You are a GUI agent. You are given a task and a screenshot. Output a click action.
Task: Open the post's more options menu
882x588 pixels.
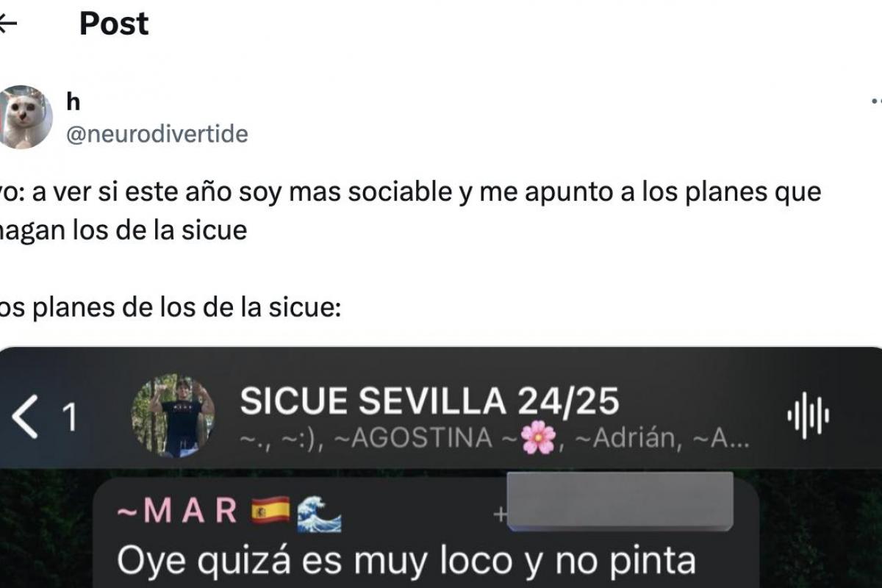pyautogui.click(x=875, y=101)
